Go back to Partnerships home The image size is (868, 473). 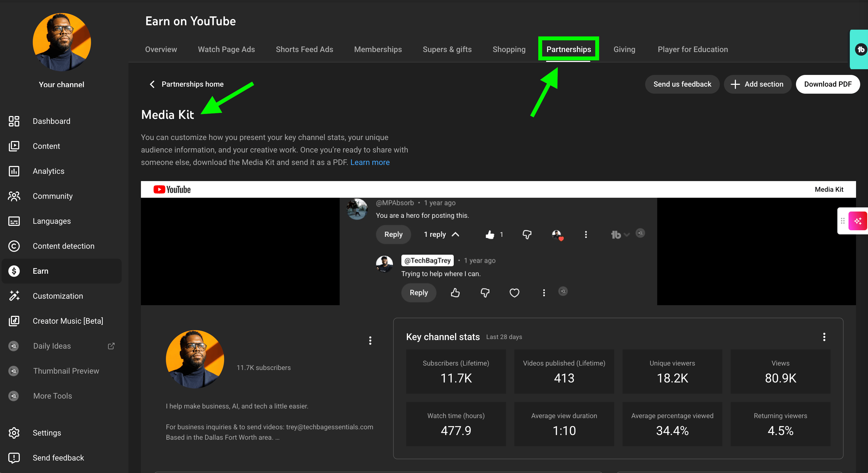click(x=186, y=84)
